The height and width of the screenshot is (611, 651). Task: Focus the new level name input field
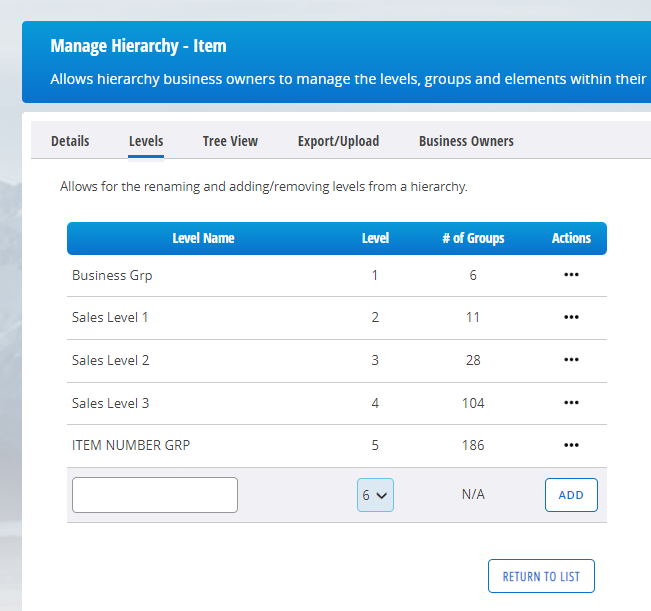(x=155, y=495)
